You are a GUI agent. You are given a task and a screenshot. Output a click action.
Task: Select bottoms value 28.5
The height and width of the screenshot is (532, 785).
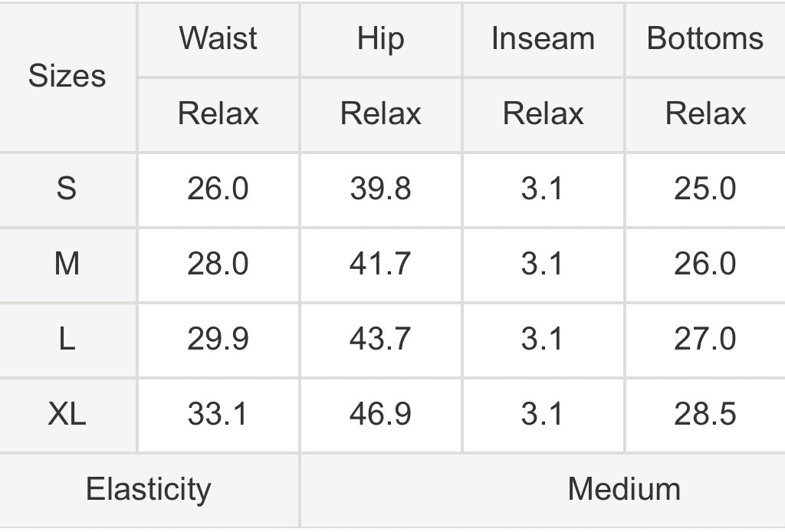(705, 414)
